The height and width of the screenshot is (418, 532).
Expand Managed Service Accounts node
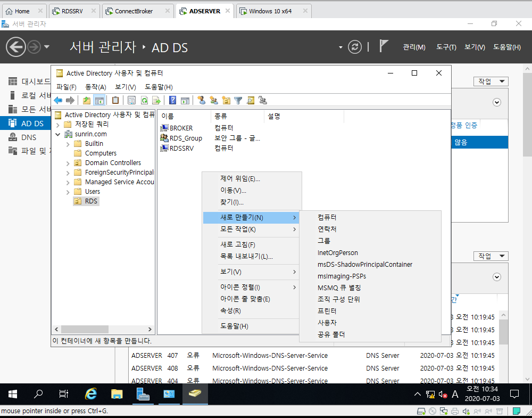[68, 183]
